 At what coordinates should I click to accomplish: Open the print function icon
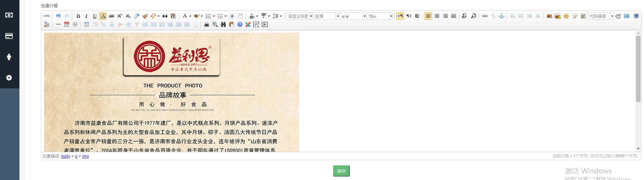click(x=207, y=24)
